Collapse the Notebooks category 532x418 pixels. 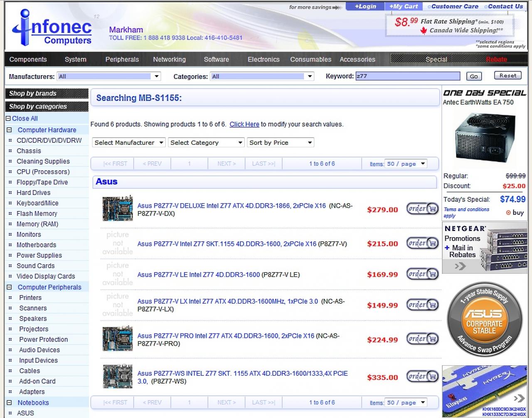9,402
